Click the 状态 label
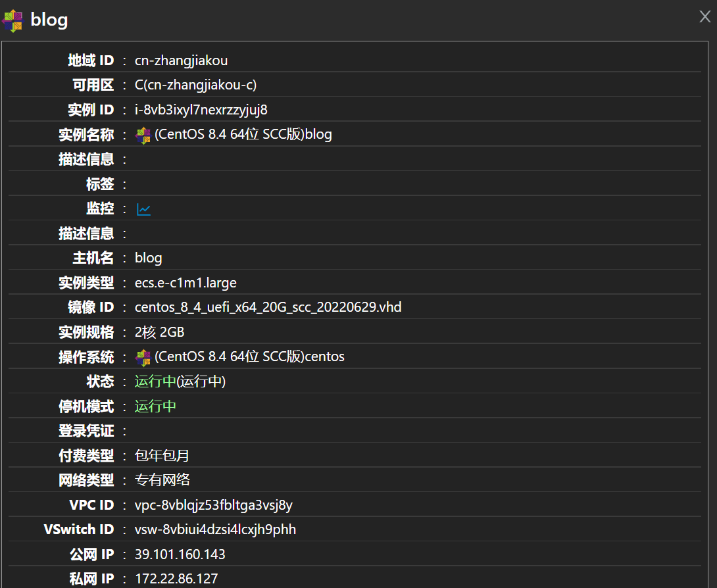 pos(100,381)
